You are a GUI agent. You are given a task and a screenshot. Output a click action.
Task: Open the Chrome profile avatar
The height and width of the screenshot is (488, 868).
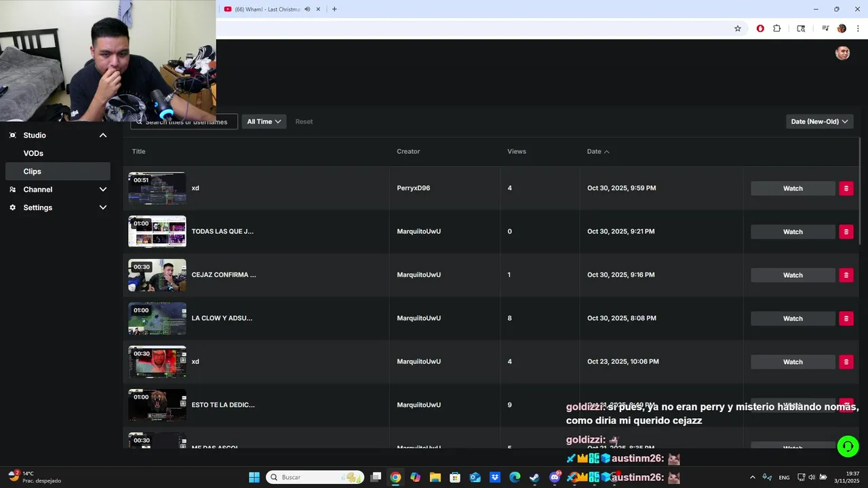[842, 28]
